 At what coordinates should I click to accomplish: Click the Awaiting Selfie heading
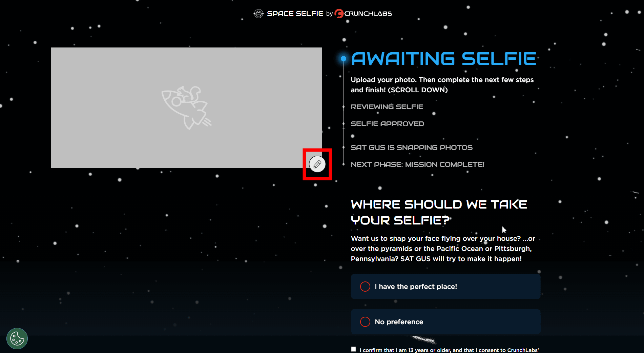pos(444,59)
